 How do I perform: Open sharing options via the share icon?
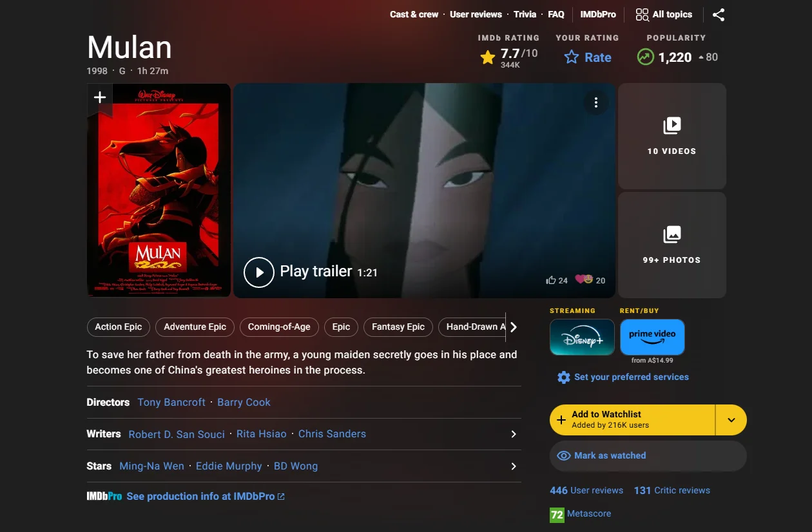pos(719,14)
